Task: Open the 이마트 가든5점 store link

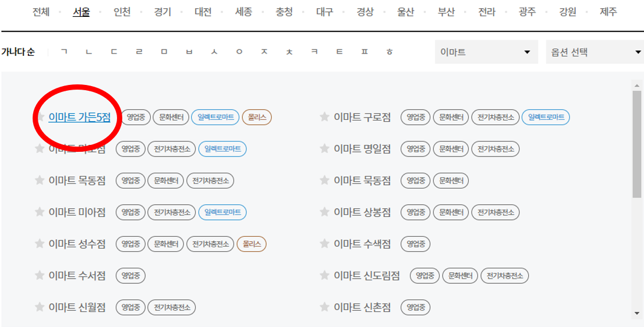Action: [x=80, y=118]
